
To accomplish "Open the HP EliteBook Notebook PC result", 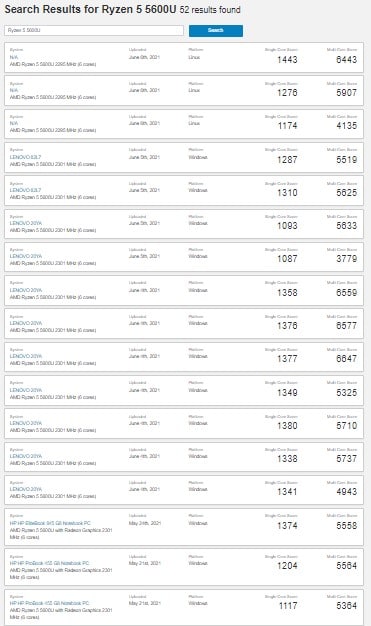I will tap(50, 523).
